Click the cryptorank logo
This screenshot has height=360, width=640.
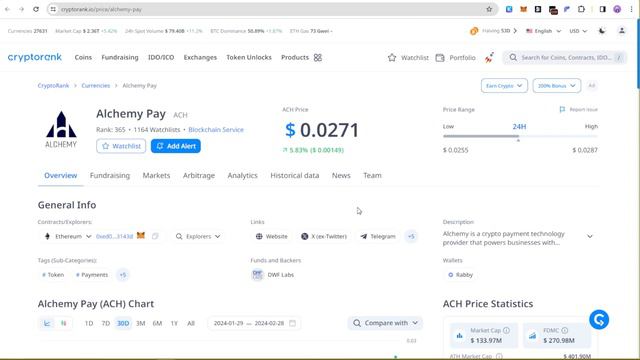click(x=35, y=57)
